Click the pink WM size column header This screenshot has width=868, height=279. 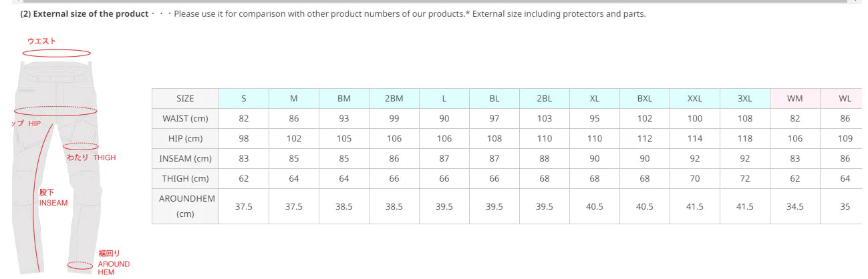point(794,98)
